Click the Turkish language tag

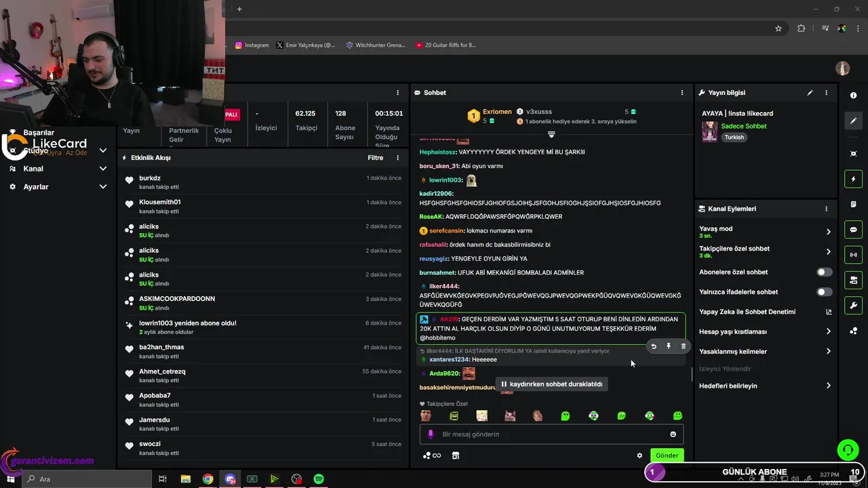coord(734,137)
